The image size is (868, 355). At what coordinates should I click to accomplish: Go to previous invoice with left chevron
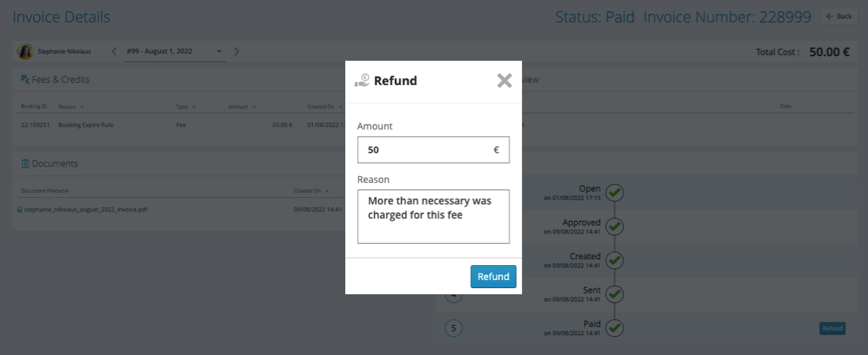pyautogui.click(x=114, y=51)
